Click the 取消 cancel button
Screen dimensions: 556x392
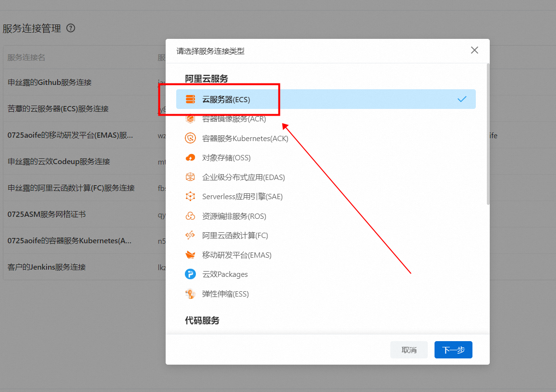coord(409,350)
